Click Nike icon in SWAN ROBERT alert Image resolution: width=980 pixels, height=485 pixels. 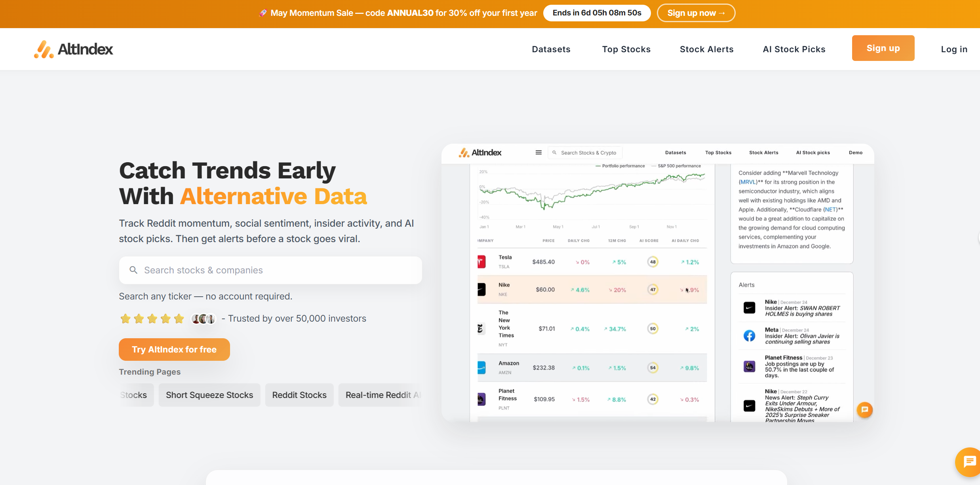[749, 308]
